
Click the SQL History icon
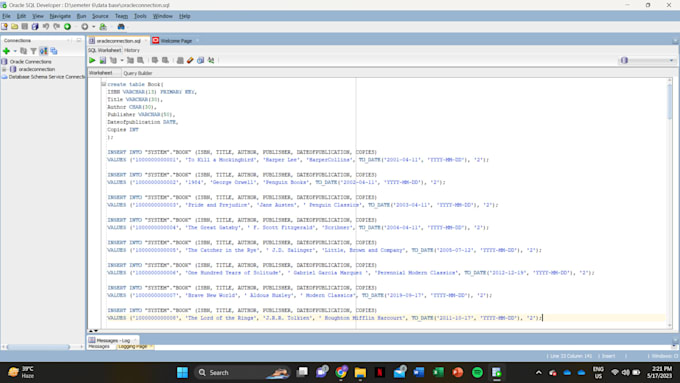tap(200, 60)
